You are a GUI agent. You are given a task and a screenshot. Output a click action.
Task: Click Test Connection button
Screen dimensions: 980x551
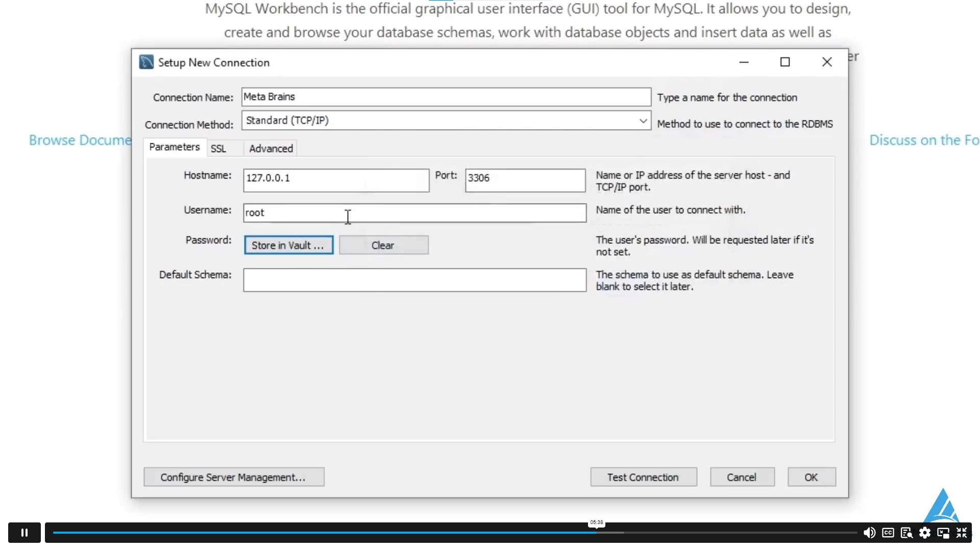pyautogui.click(x=644, y=477)
